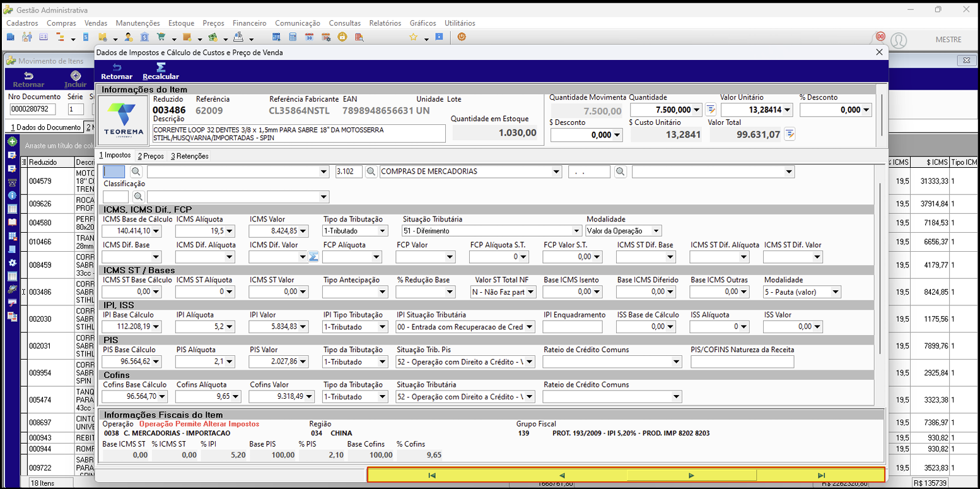Image resolution: width=980 pixels, height=489 pixels.
Task: Click the open book icon in the left sidebar
Action: [x=12, y=222]
